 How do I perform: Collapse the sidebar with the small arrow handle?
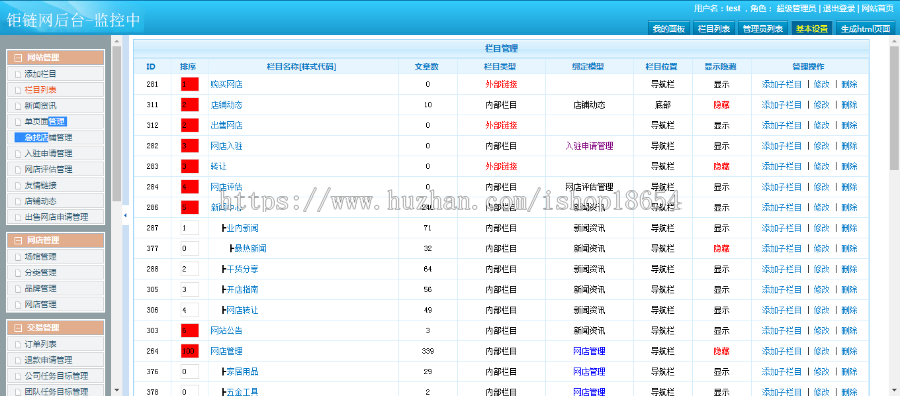coord(126,215)
